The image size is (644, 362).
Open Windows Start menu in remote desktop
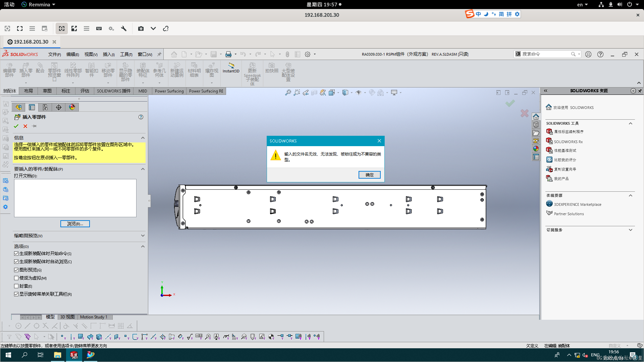[x=8, y=355]
